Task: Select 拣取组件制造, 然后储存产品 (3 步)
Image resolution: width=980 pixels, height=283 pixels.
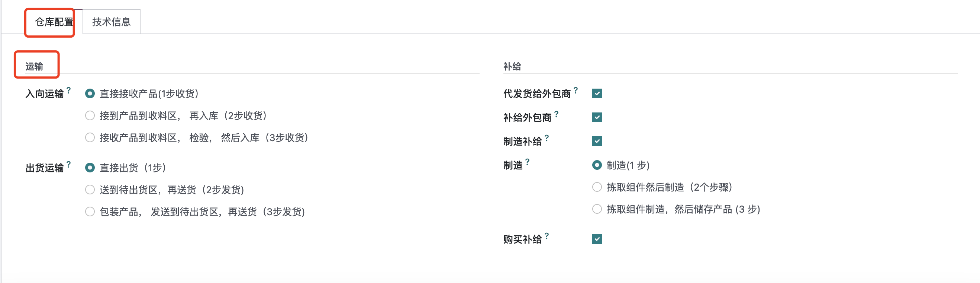Action: pos(597,209)
